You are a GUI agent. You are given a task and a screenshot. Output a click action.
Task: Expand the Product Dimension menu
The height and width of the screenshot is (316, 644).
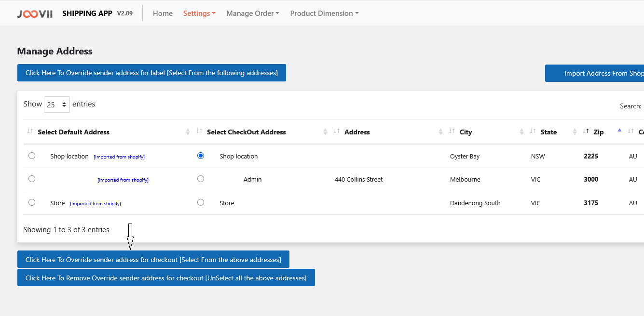(324, 13)
